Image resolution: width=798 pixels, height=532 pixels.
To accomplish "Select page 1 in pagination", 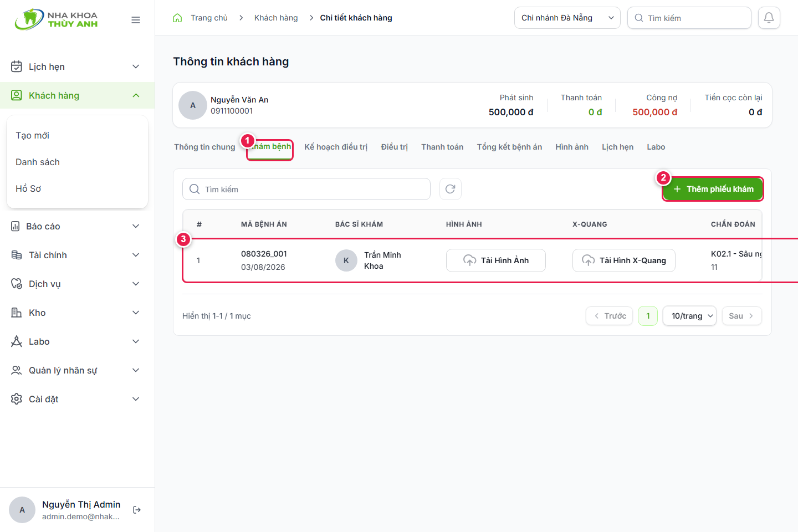I will point(648,316).
